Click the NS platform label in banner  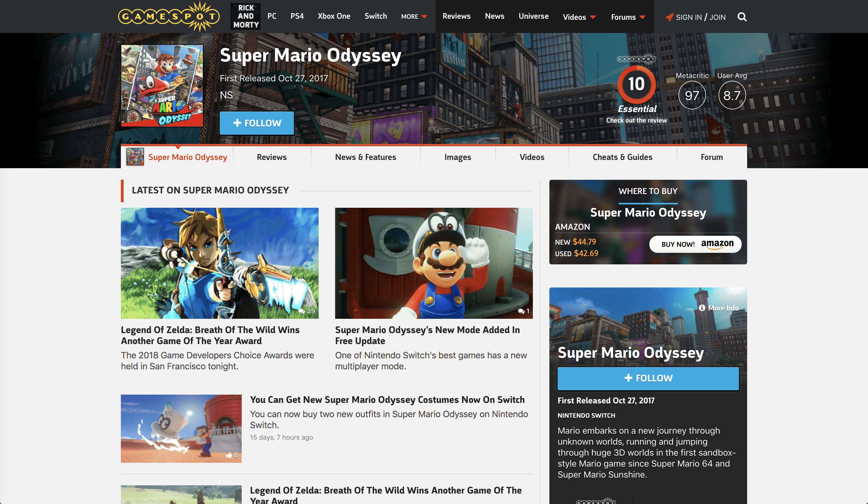click(226, 95)
